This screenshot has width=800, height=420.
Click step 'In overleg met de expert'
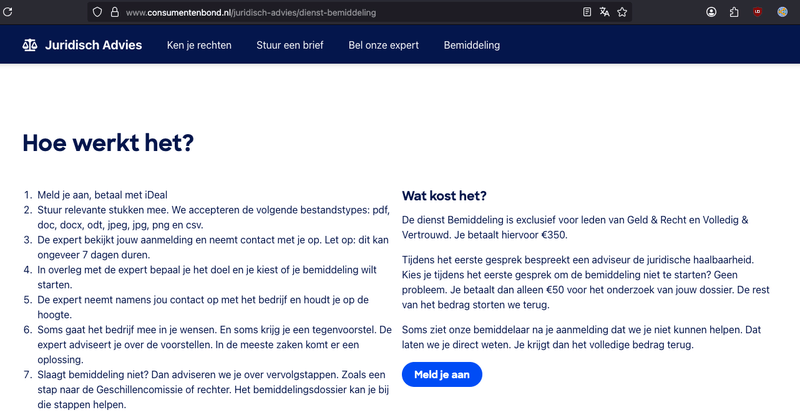tap(207, 277)
